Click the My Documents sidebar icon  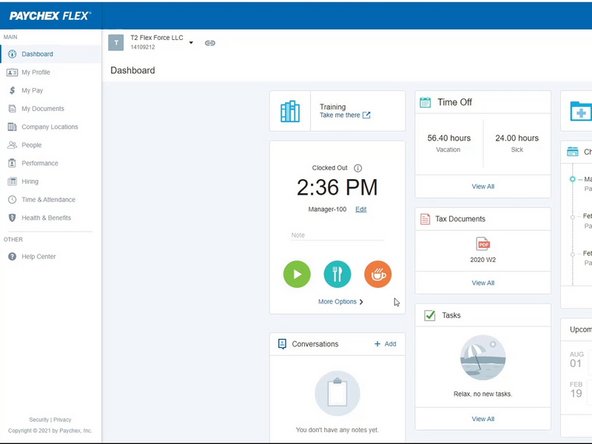[x=12, y=109]
